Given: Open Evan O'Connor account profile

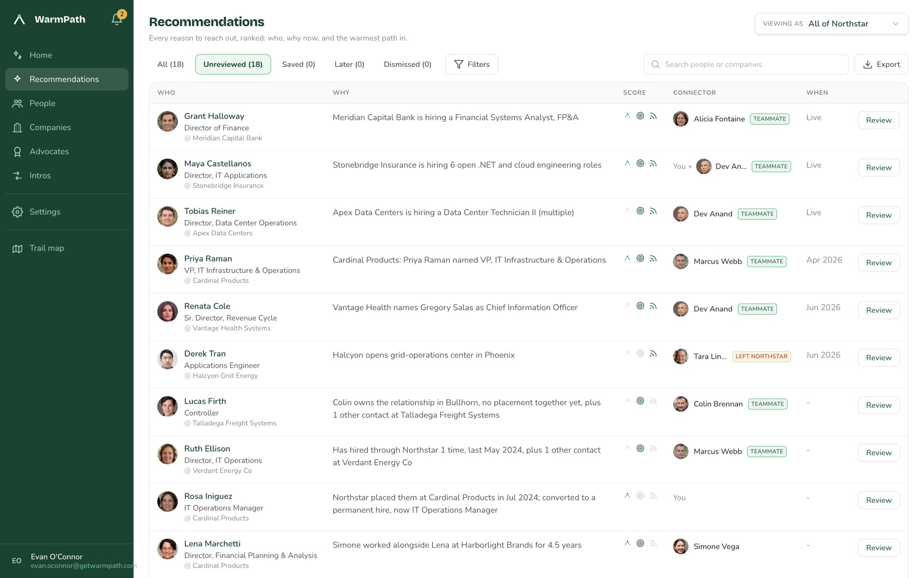Looking at the screenshot, I should click(x=67, y=561).
